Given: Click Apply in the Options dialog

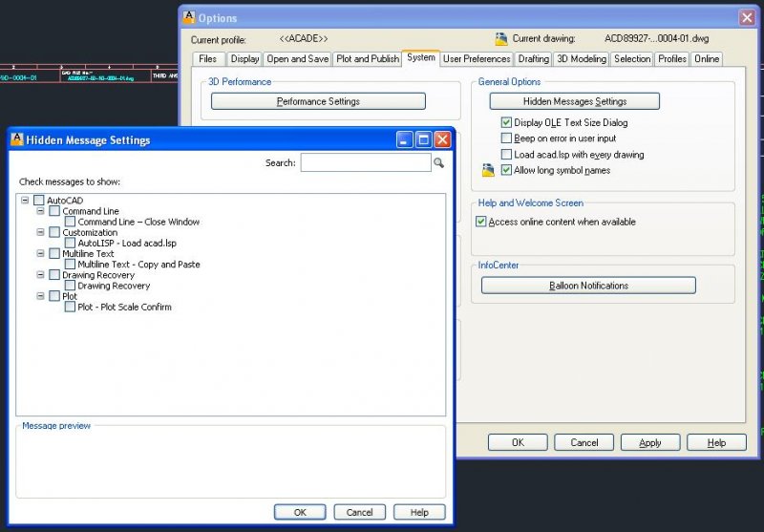Looking at the screenshot, I should (650, 442).
